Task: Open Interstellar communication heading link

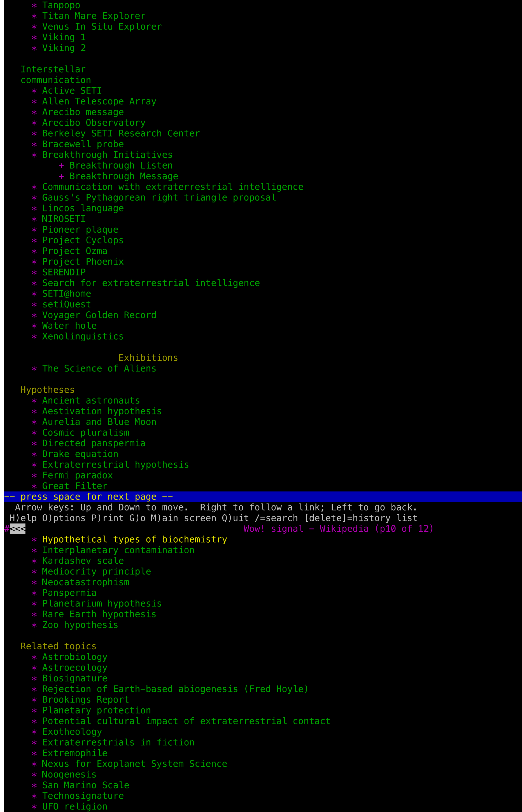Action: point(56,74)
